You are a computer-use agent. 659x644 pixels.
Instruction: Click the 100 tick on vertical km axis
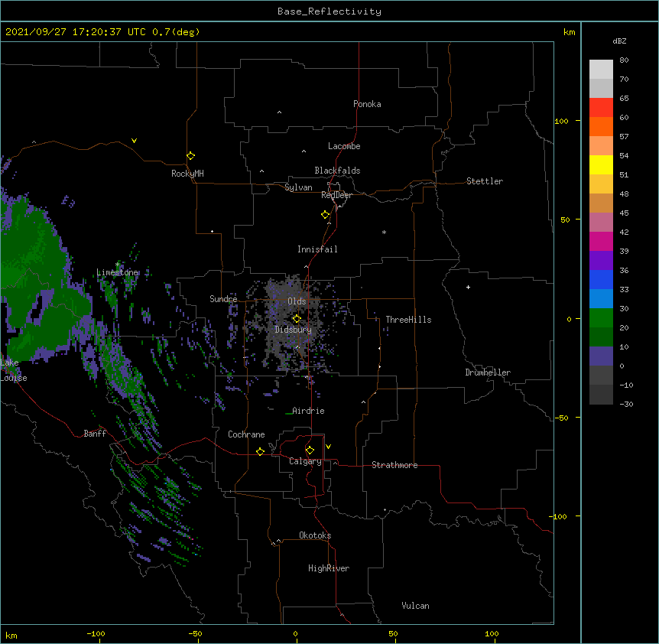click(561, 121)
